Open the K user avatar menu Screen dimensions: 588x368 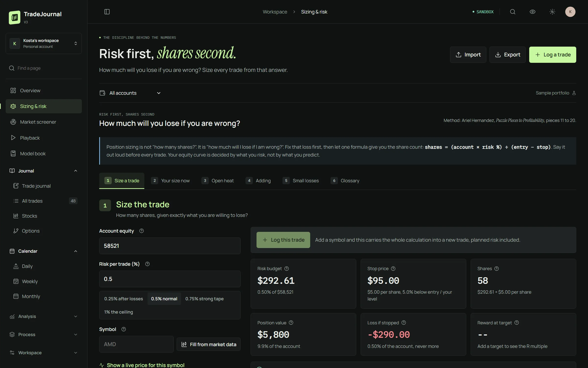coord(570,12)
